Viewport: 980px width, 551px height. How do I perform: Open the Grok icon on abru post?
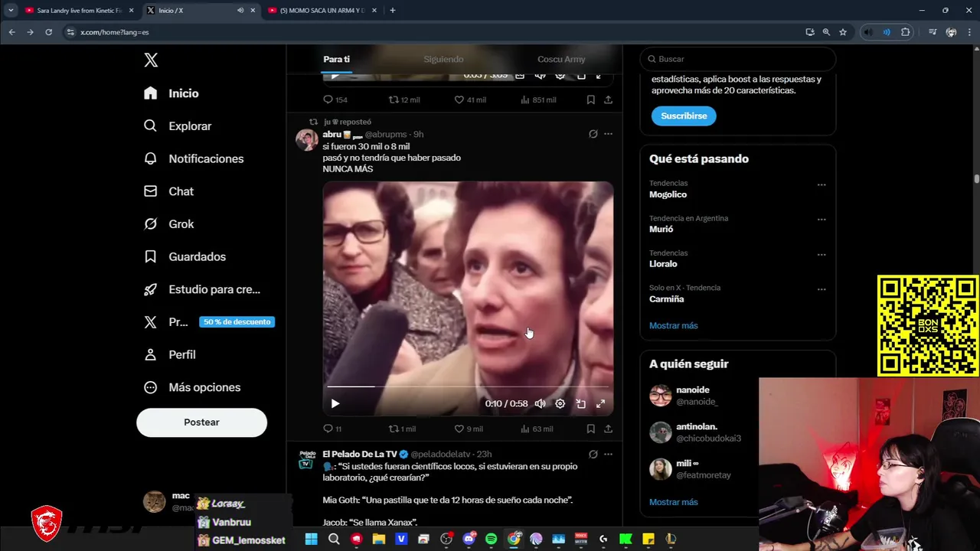click(593, 134)
